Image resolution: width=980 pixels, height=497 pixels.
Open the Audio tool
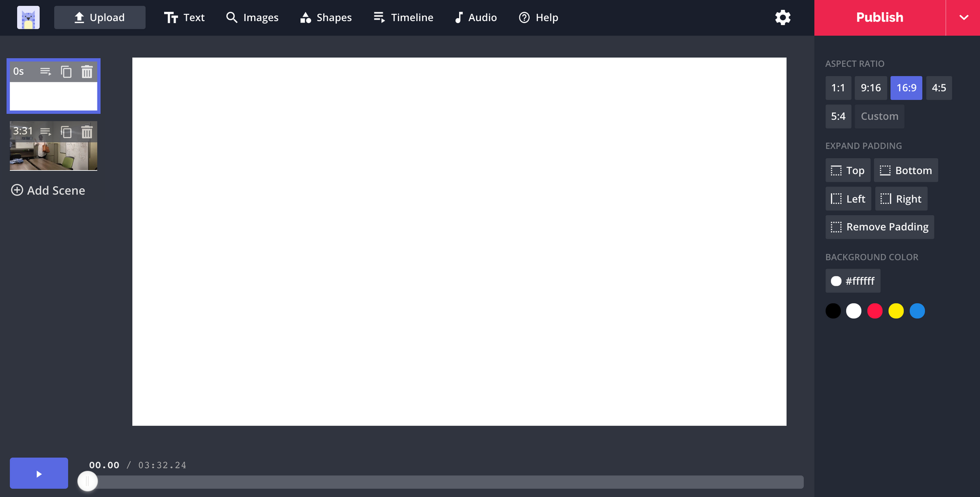(475, 17)
